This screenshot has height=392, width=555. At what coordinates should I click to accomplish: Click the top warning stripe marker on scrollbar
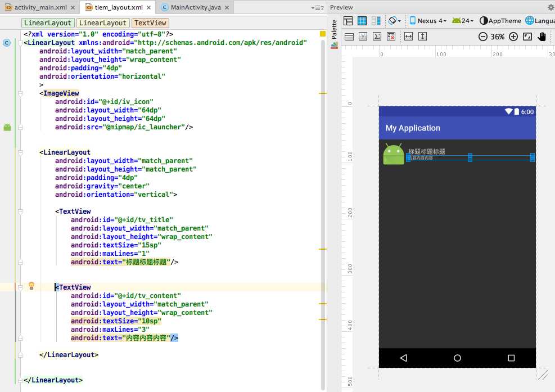tap(323, 93)
